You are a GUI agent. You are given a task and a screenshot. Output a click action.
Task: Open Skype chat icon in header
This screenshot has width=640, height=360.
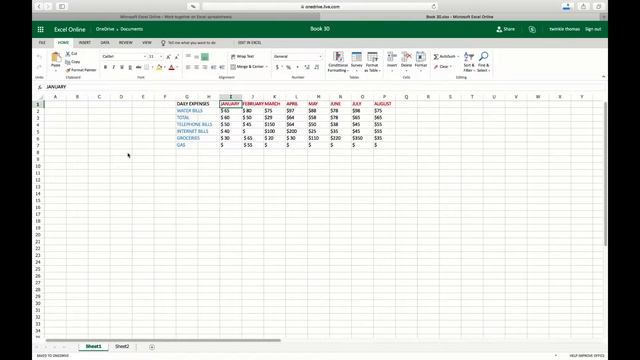532,29
